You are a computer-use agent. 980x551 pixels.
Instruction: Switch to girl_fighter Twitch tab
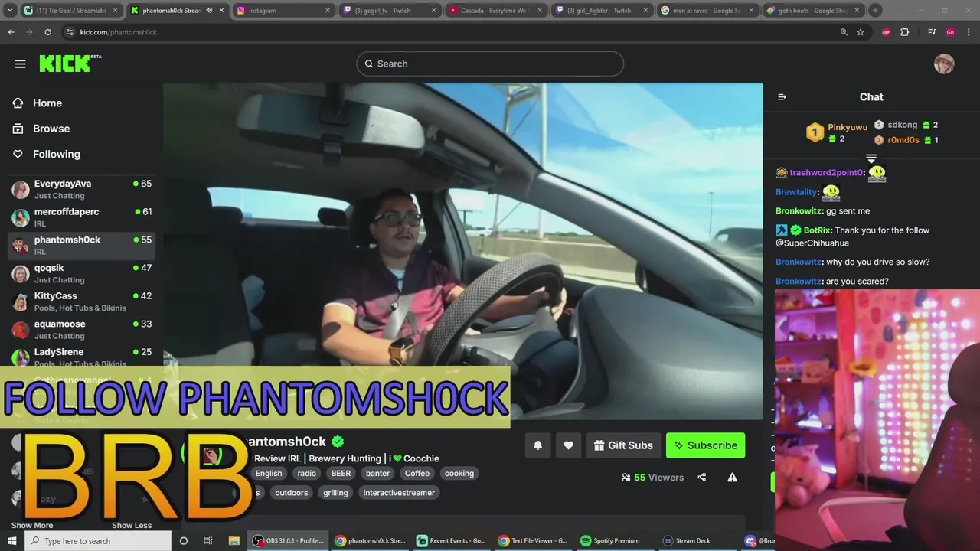click(602, 11)
